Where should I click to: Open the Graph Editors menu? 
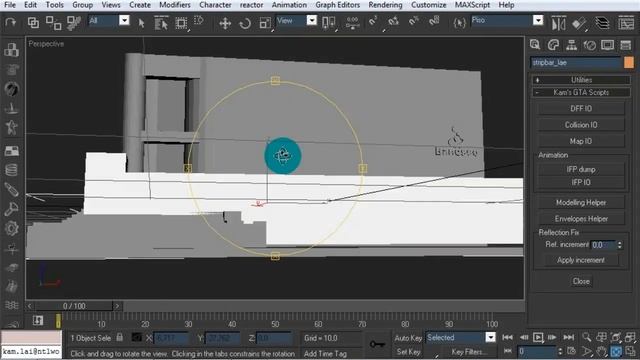coord(338,5)
